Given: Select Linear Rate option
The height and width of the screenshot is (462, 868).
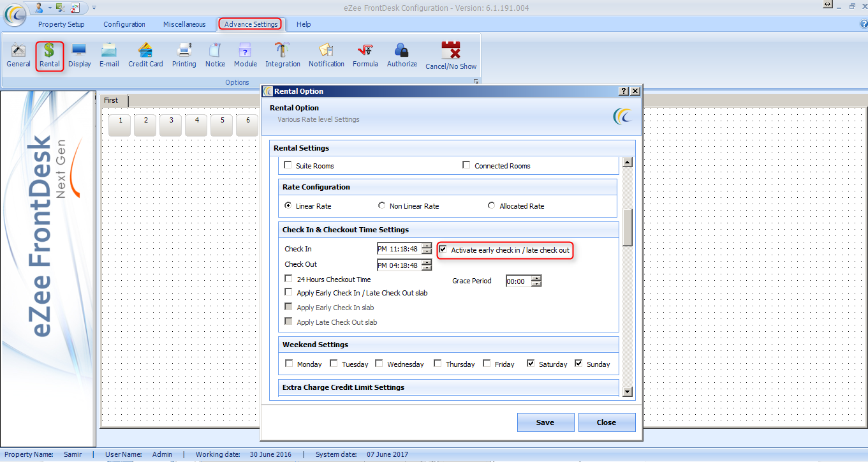Looking at the screenshot, I should coord(288,205).
